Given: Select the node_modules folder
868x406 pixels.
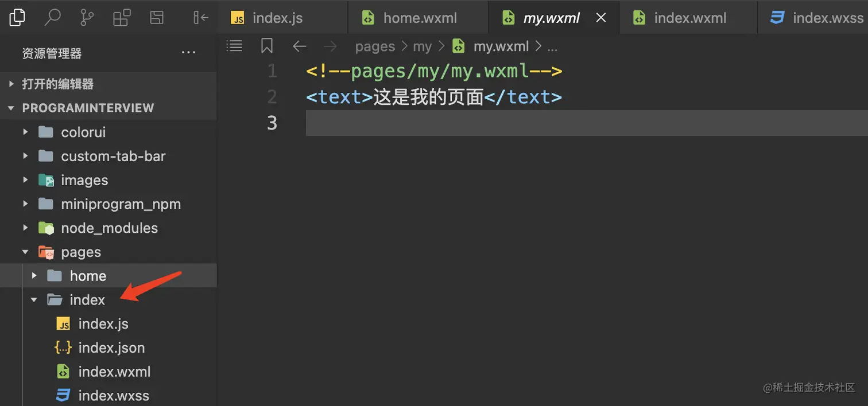Looking at the screenshot, I should (108, 228).
